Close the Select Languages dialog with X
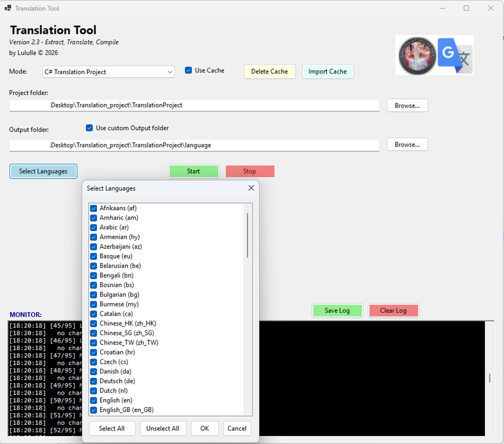 click(x=251, y=188)
